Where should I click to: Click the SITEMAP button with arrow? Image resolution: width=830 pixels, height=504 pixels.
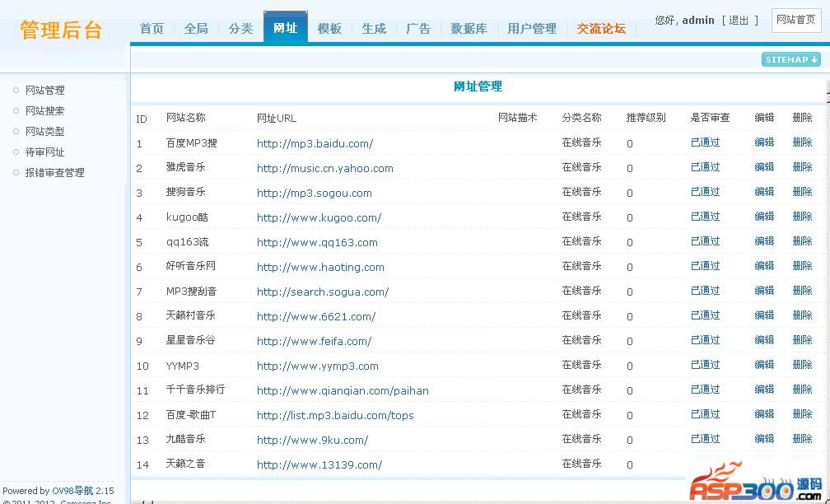point(790,59)
